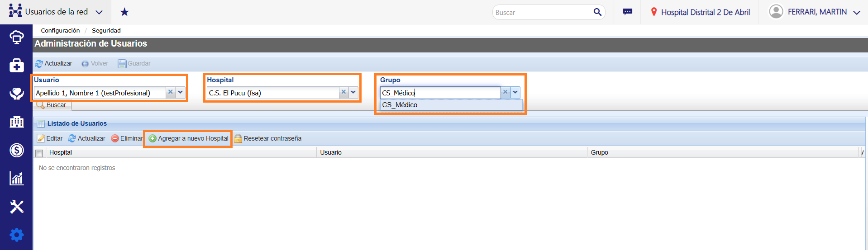This screenshot has height=250, width=868.
Task: Expand the FERRARI, MARTIN user menu chevron
Action: (856, 13)
